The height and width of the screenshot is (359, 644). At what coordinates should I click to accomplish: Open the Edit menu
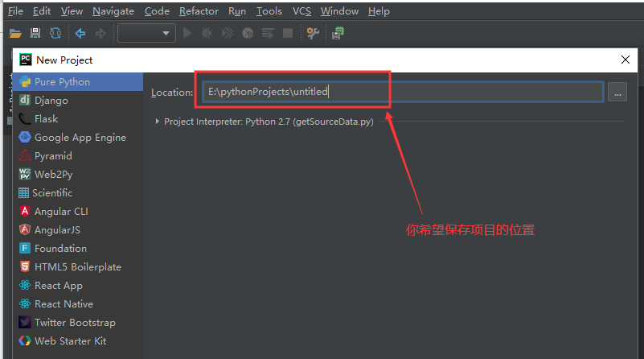click(x=42, y=11)
